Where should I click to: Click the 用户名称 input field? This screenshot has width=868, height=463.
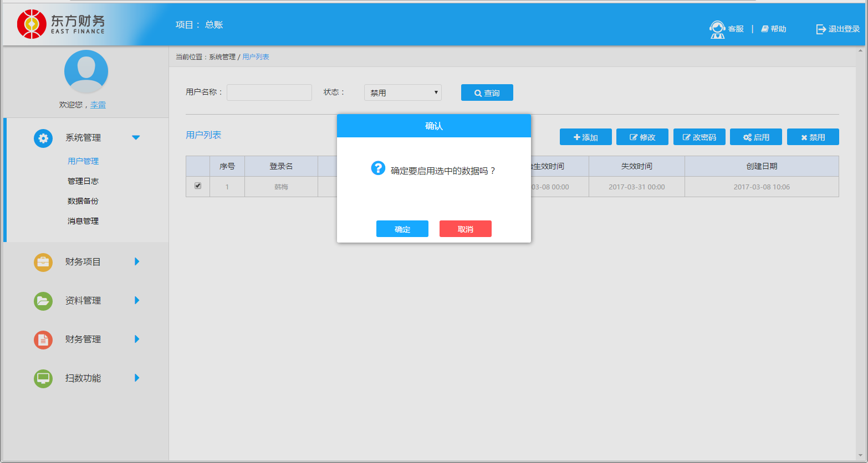point(269,92)
